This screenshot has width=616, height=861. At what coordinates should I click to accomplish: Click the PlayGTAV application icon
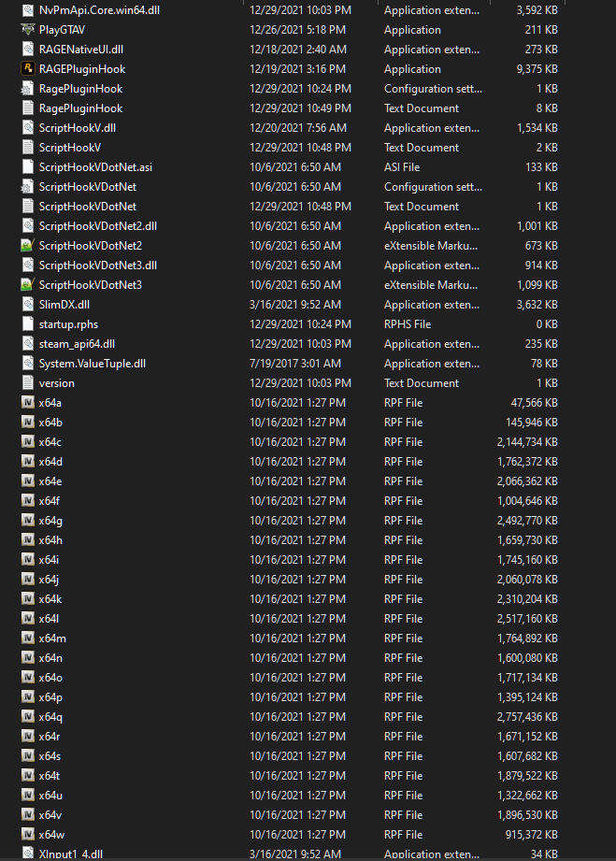pyautogui.click(x=27, y=30)
